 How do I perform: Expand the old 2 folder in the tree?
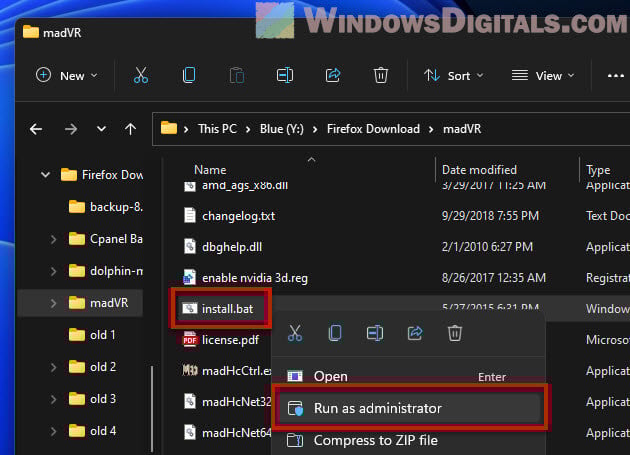coord(53,367)
